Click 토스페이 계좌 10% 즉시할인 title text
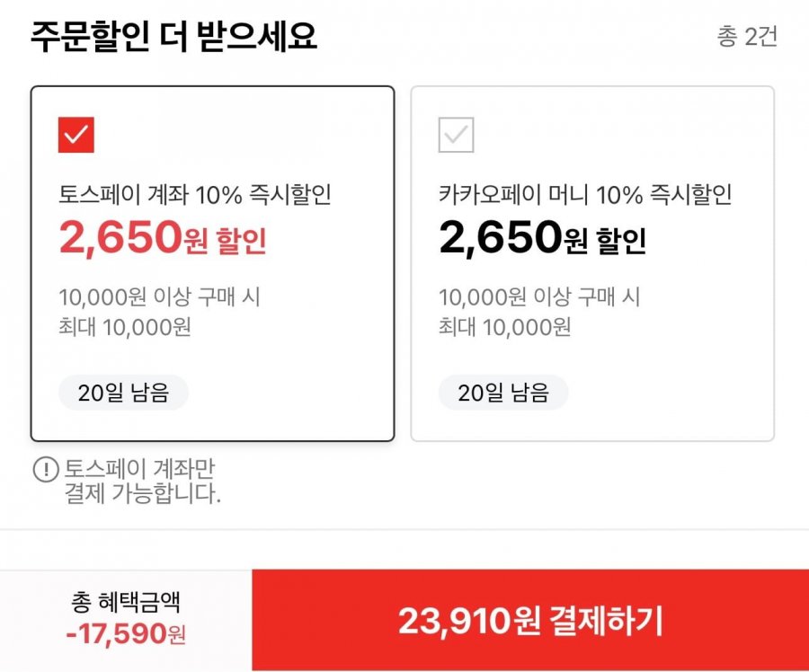809x672 pixels. pyautogui.click(x=194, y=194)
